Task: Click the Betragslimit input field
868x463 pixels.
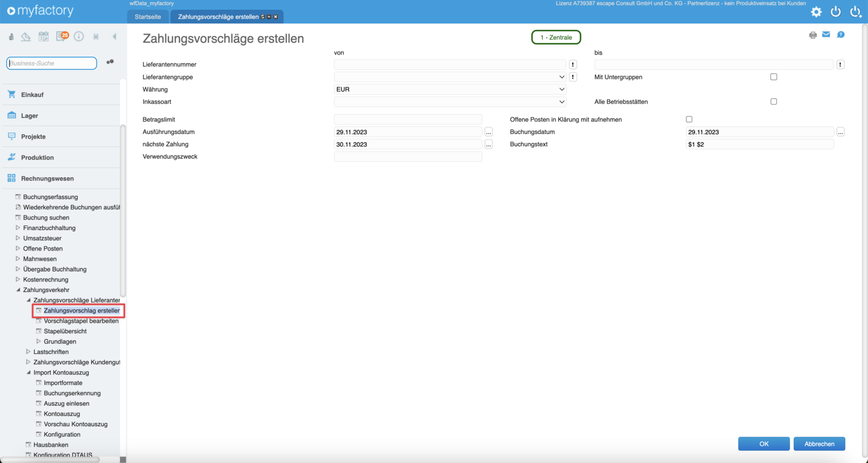Action: [407, 120]
